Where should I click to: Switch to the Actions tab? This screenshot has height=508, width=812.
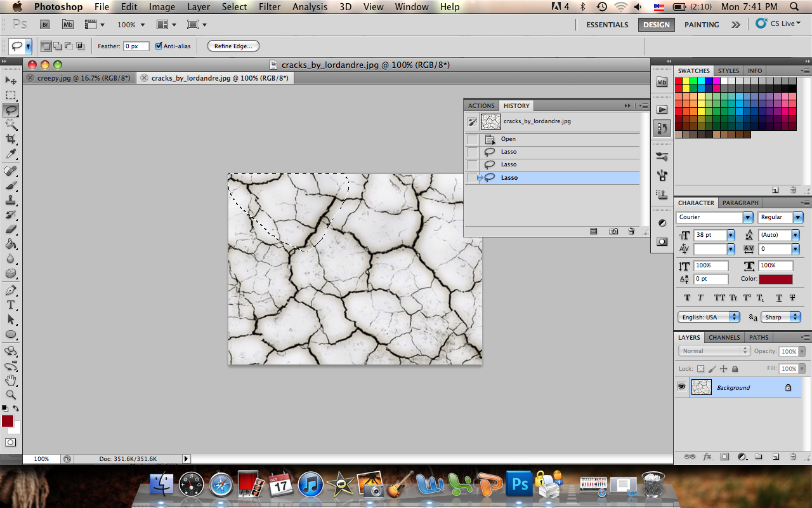[x=481, y=105]
